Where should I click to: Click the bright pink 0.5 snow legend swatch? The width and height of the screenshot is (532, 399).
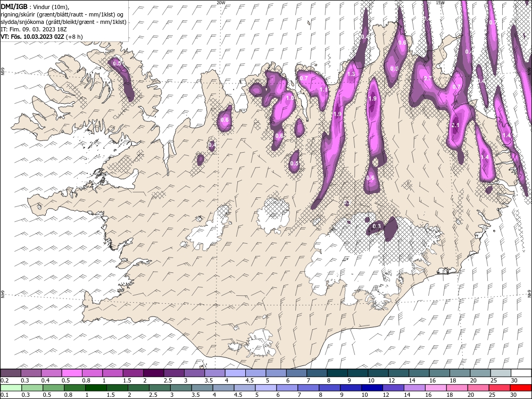[x=72, y=373]
